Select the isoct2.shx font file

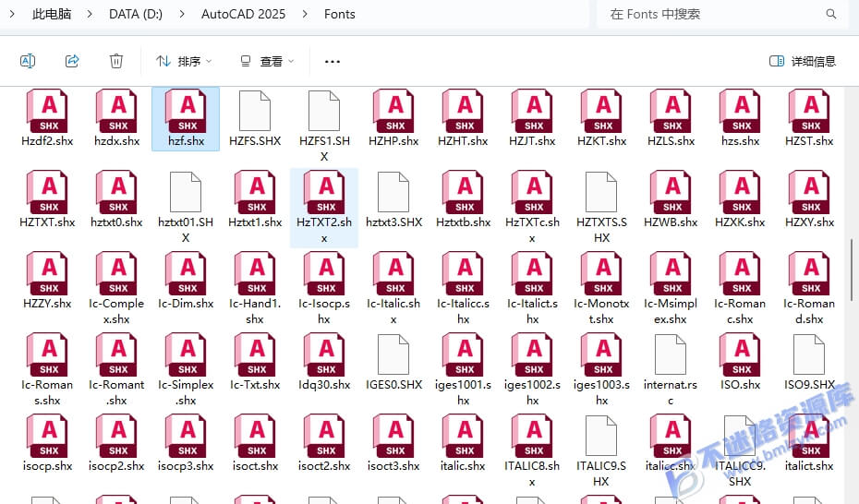[324, 444]
